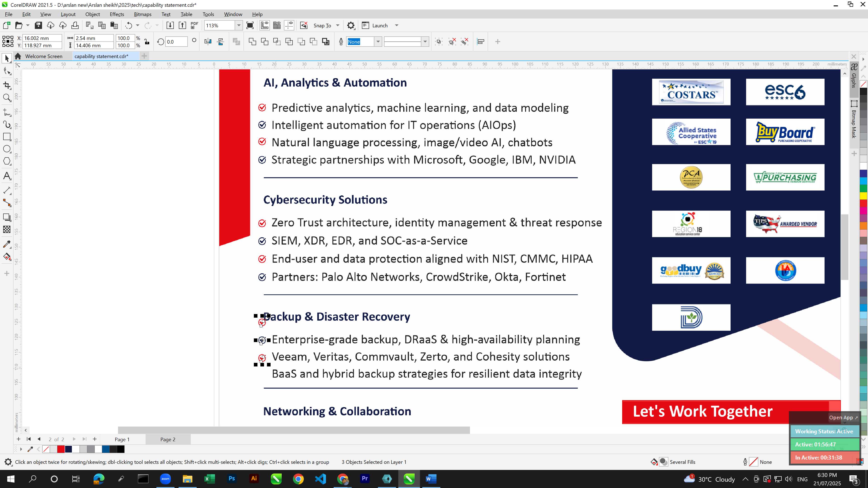Select the Polygon tool
The height and width of the screenshot is (488, 868).
pyautogui.click(x=7, y=161)
